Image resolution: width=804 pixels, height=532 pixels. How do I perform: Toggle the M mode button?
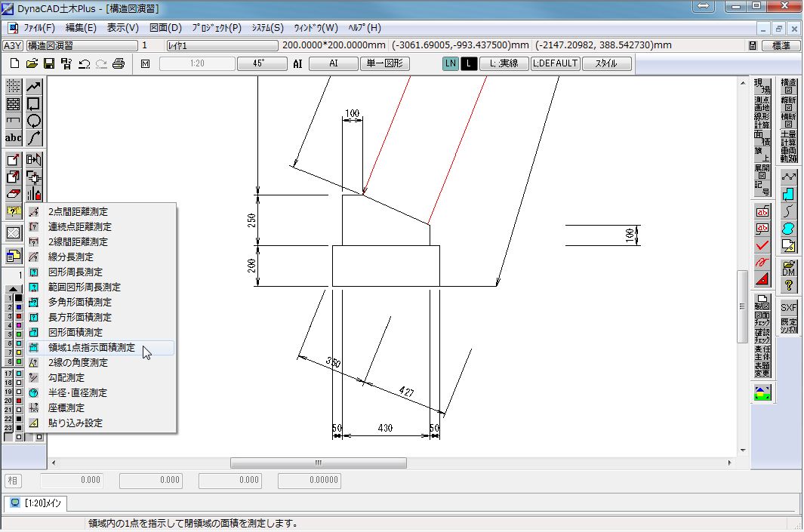coord(145,63)
